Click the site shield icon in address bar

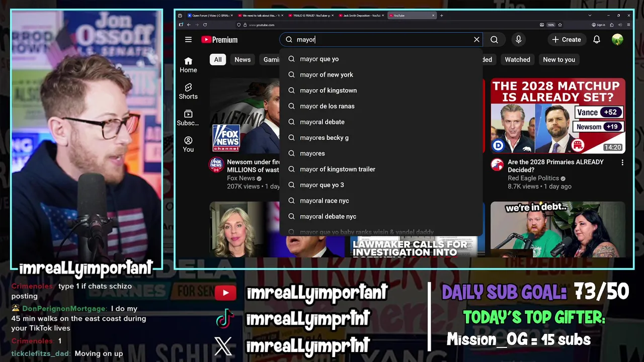coord(238,25)
